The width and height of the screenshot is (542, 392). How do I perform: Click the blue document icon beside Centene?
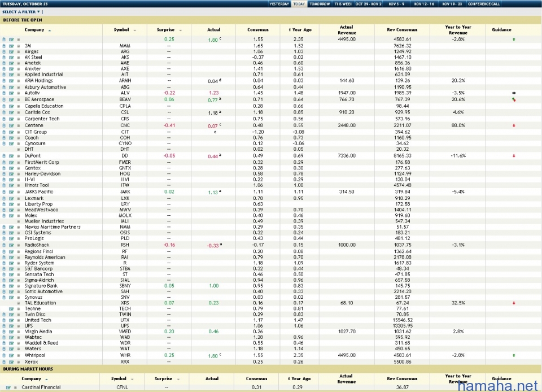coord(4,125)
